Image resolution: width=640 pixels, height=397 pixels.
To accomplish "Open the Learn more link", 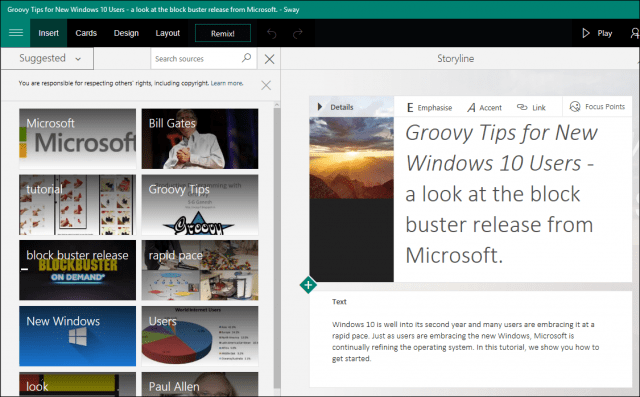I will [227, 83].
